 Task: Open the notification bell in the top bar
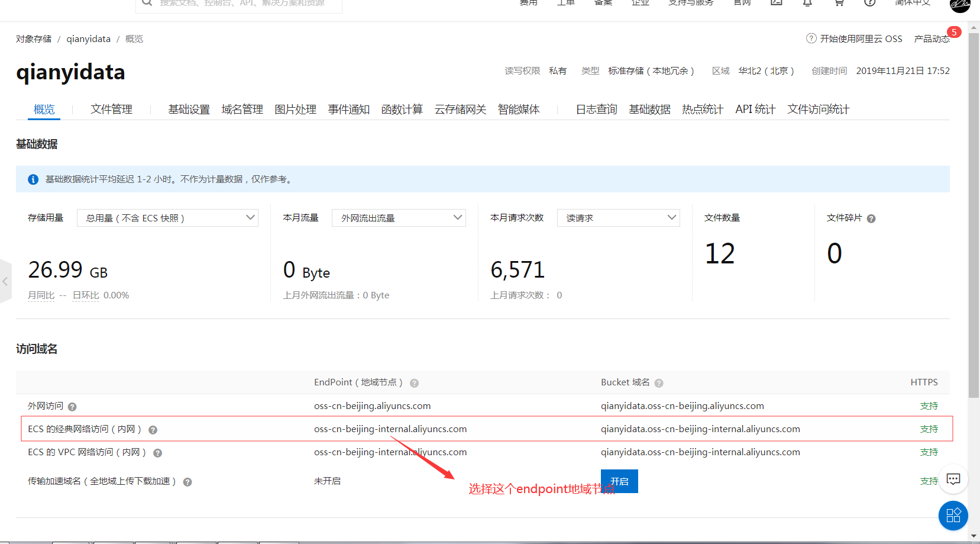[x=807, y=2]
